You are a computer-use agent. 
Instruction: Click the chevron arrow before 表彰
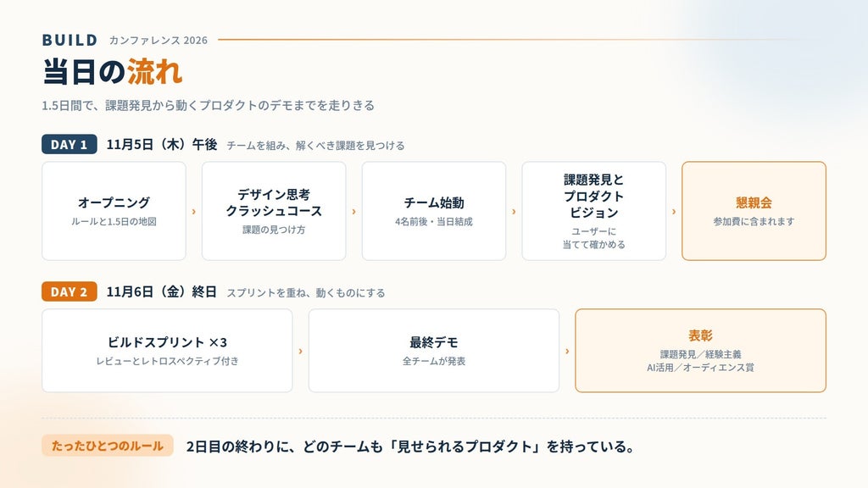[x=567, y=352]
